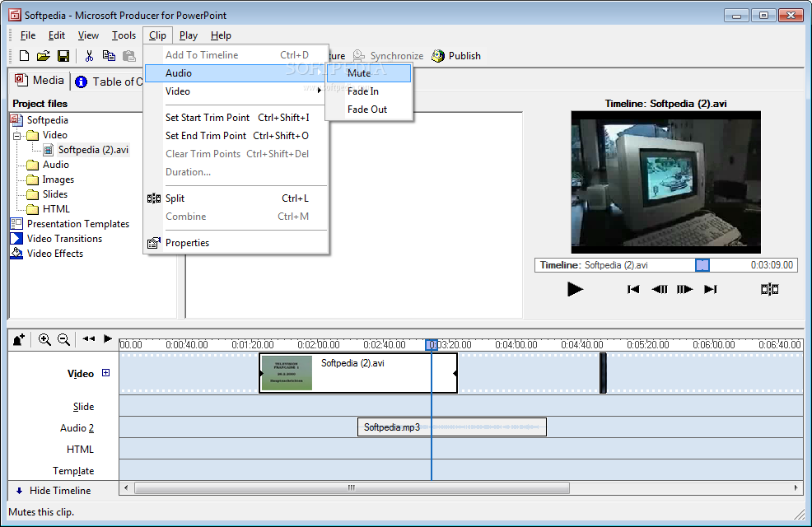This screenshot has height=527, width=812.
Task: Choose Fade Out in the Audio submenu
Action: pyautogui.click(x=369, y=110)
